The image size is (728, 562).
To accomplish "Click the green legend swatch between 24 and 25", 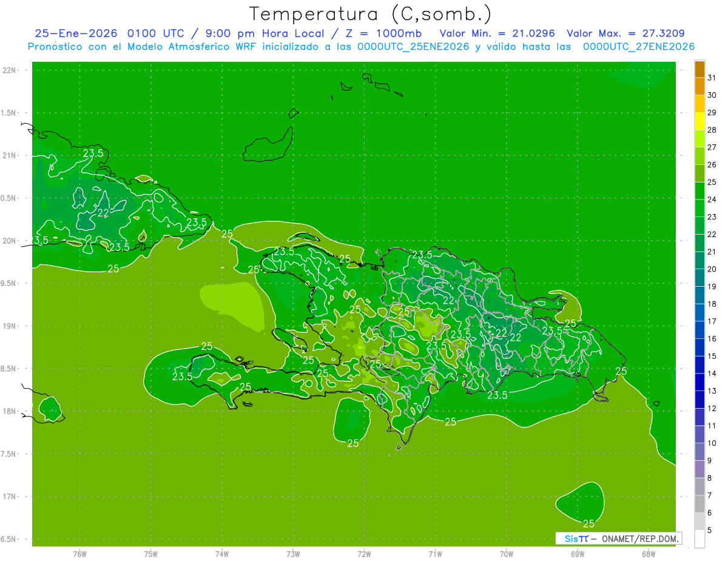I will click(x=699, y=190).
